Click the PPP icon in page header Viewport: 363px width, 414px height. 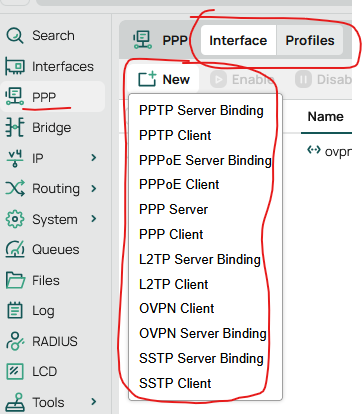click(143, 40)
